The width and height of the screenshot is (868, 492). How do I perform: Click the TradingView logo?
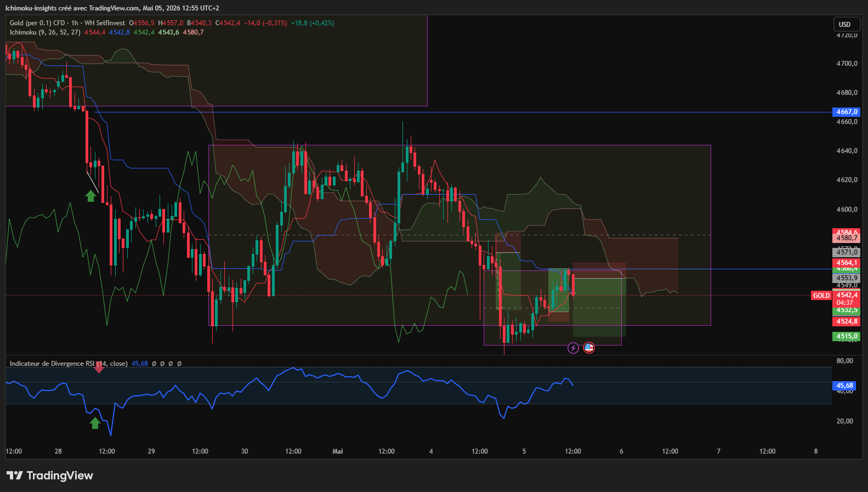point(50,476)
